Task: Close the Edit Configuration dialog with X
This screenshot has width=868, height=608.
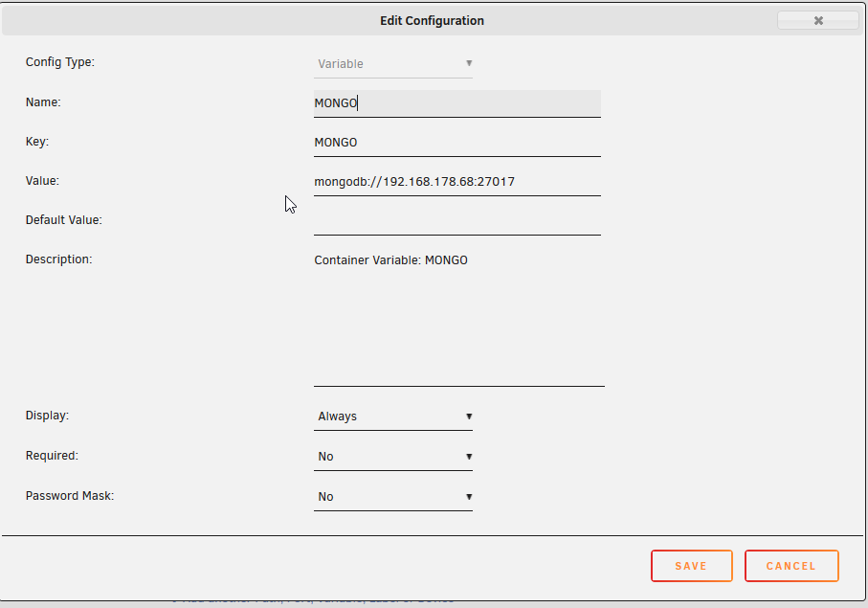Action: point(817,20)
